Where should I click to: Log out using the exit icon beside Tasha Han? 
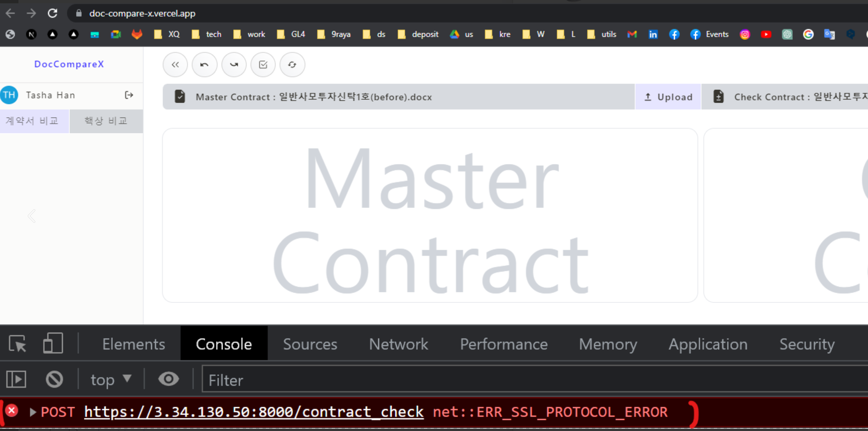tap(129, 95)
